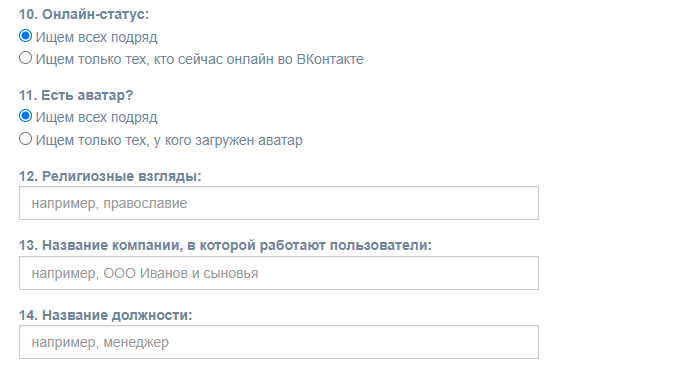Click 'Ищем всех подряд' text in online status section
This screenshot has width=681, height=372.
tap(96, 37)
